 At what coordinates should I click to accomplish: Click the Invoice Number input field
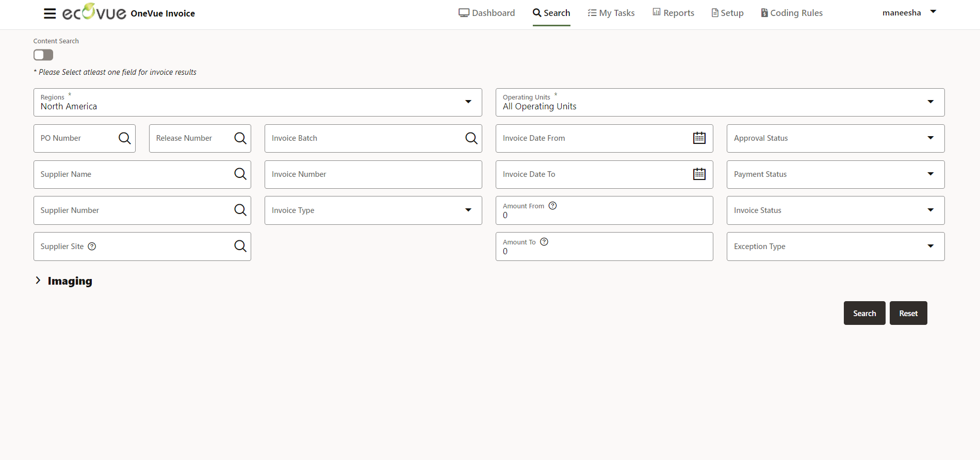[x=373, y=174]
